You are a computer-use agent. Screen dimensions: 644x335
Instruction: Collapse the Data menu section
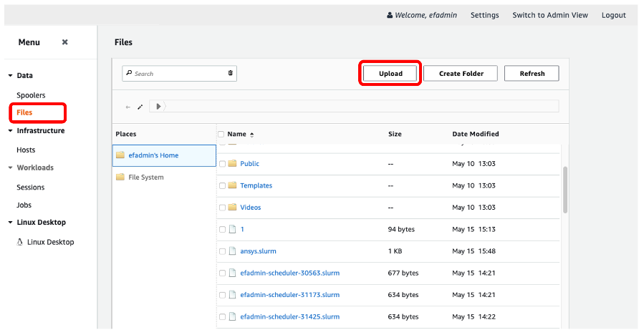point(10,75)
